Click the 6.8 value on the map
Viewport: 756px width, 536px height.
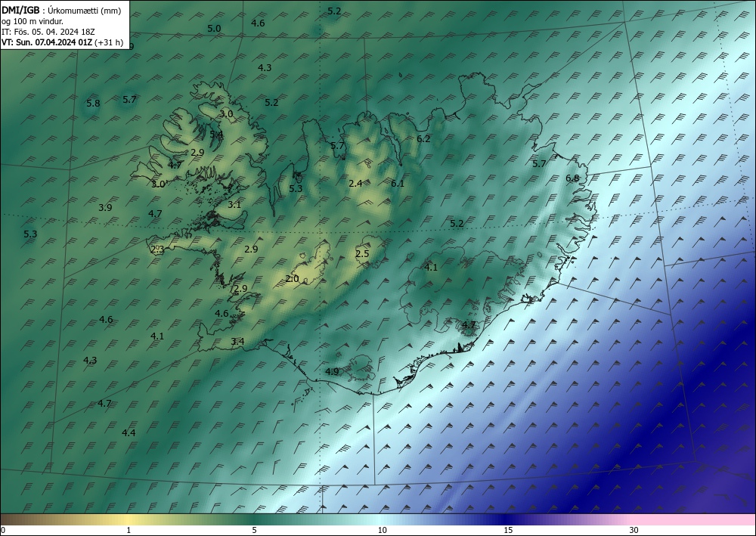572,178
